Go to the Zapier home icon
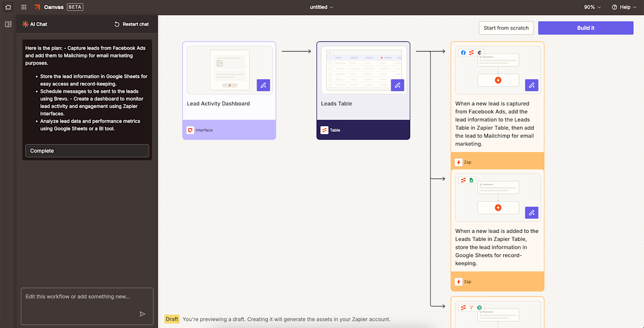The image size is (644, 328). click(8, 7)
